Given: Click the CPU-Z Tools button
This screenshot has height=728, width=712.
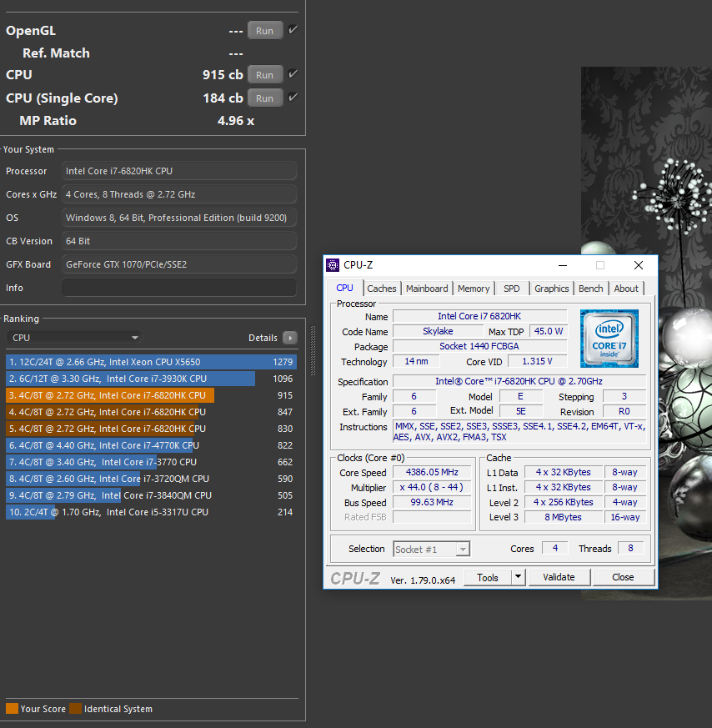Looking at the screenshot, I should tap(488, 577).
